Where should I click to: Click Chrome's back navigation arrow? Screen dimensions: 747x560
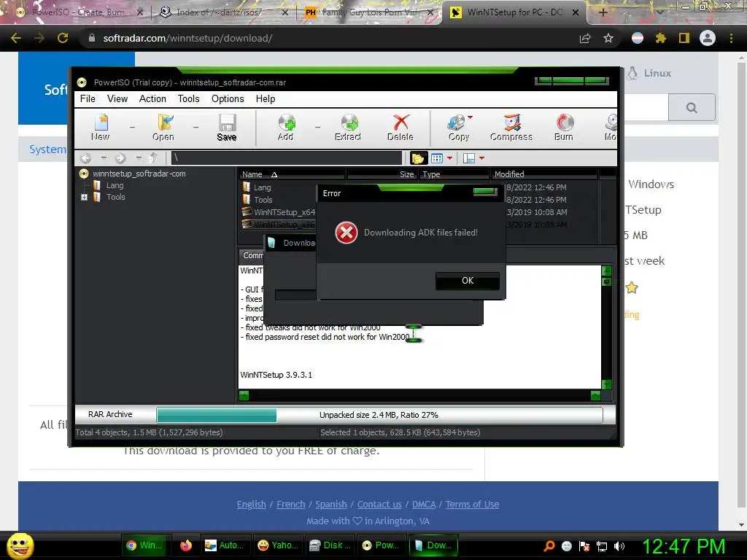[16, 38]
